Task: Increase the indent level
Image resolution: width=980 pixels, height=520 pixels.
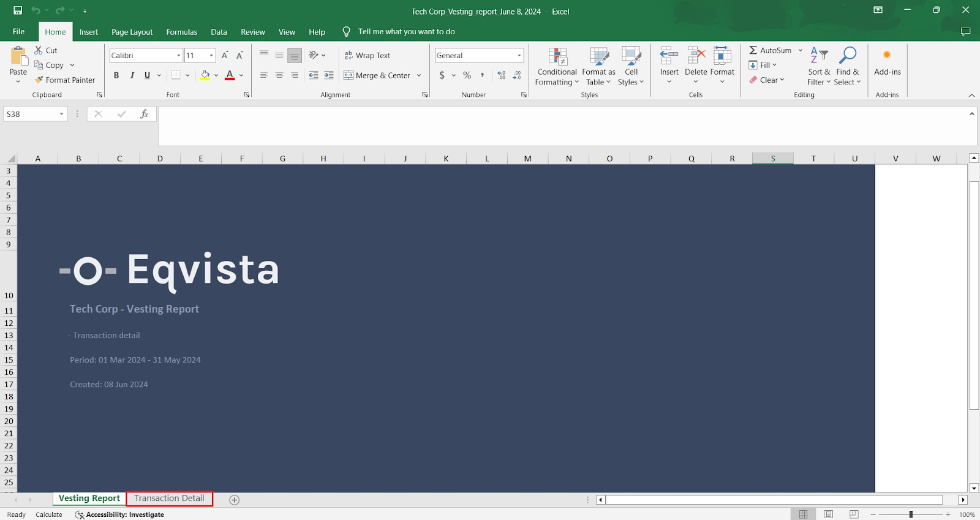Action: [329, 75]
